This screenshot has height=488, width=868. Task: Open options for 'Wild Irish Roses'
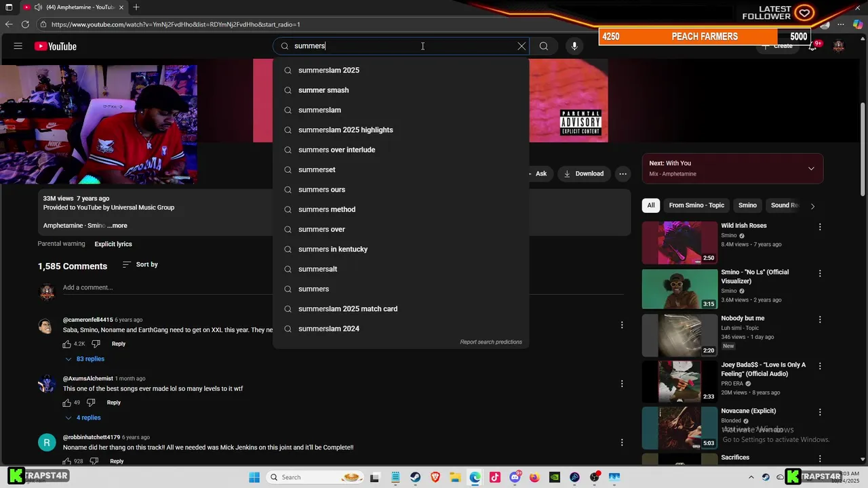coord(820,227)
